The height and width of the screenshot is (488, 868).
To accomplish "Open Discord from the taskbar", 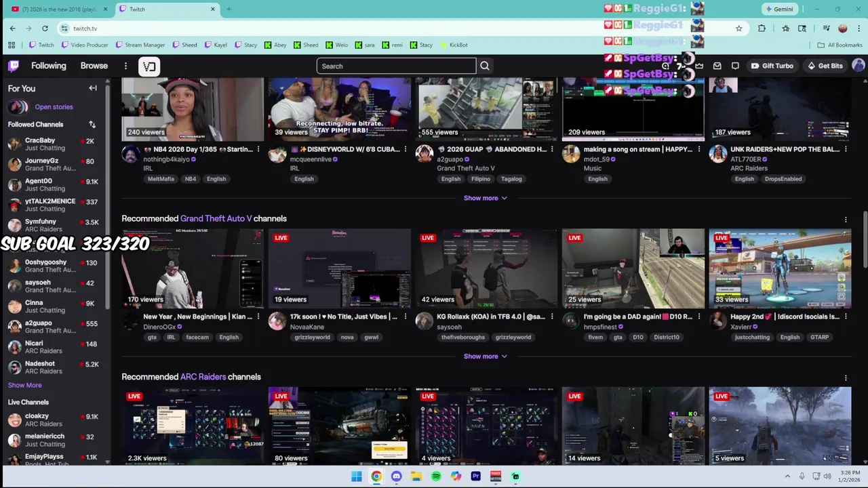I will (x=396, y=476).
